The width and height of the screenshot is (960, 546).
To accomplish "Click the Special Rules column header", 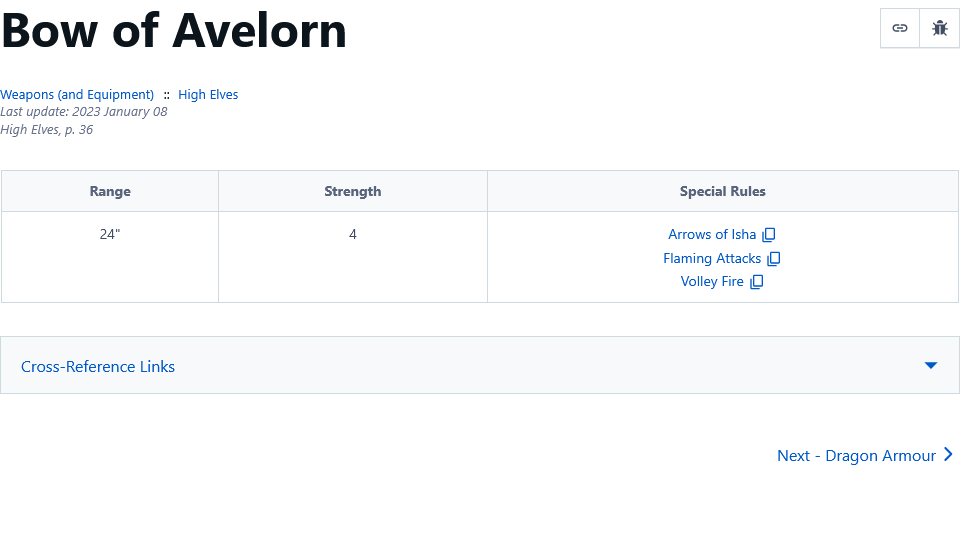I will pyautogui.click(x=723, y=191).
